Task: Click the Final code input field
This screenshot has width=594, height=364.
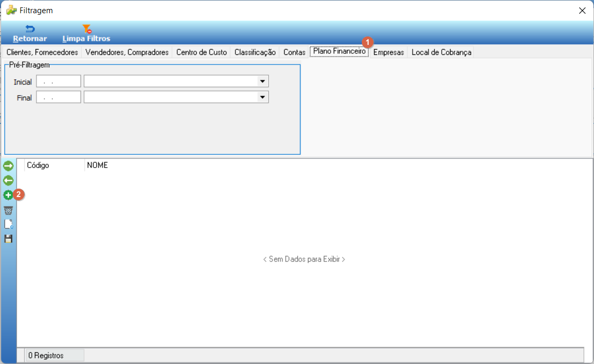Action: point(58,97)
